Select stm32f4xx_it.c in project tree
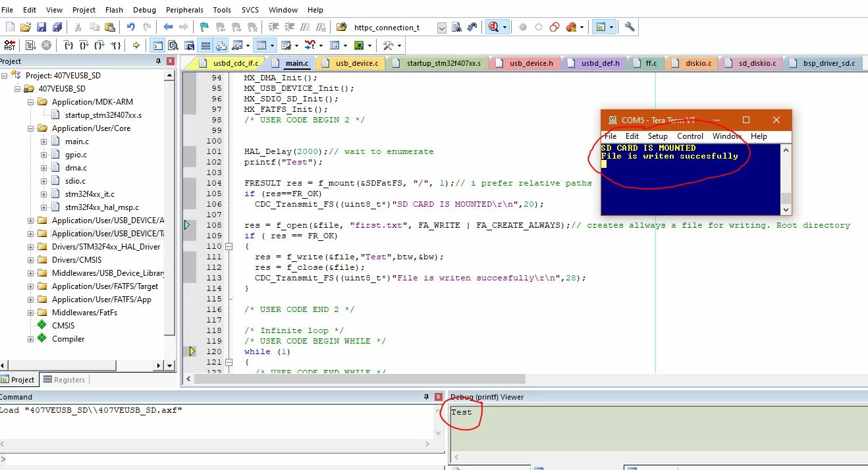868x470 pixels. (90, 194)
